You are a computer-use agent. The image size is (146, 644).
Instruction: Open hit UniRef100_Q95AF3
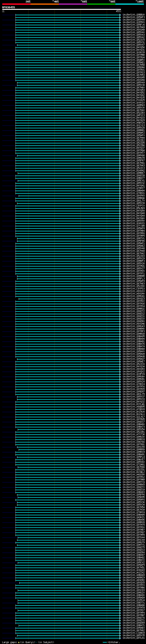(134, 17)
